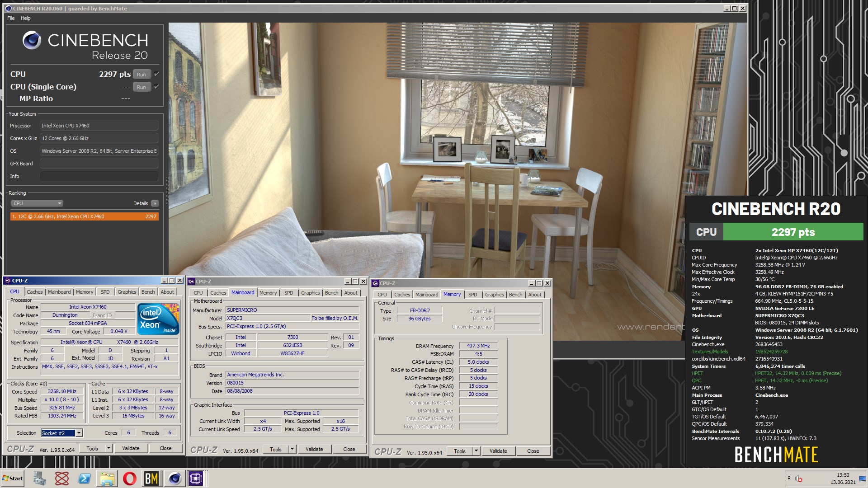The image size is (868, 488).
Task: Click the Show desktop icon beside the clock
Action: coord(862,479)
